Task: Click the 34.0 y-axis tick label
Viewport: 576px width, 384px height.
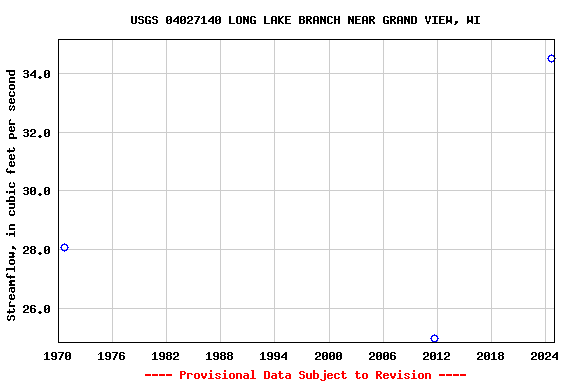Action: (x=36, y=74)
